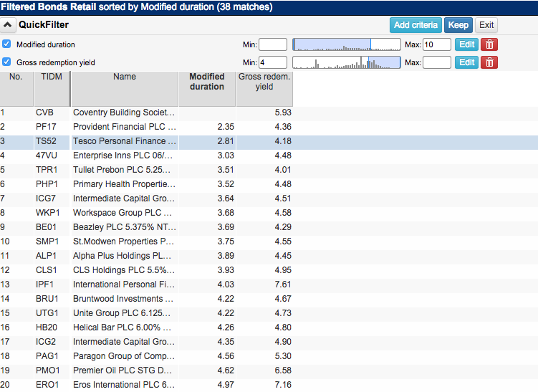
Task: Select Premier Oil PLC name
Action: pos(124,371)
